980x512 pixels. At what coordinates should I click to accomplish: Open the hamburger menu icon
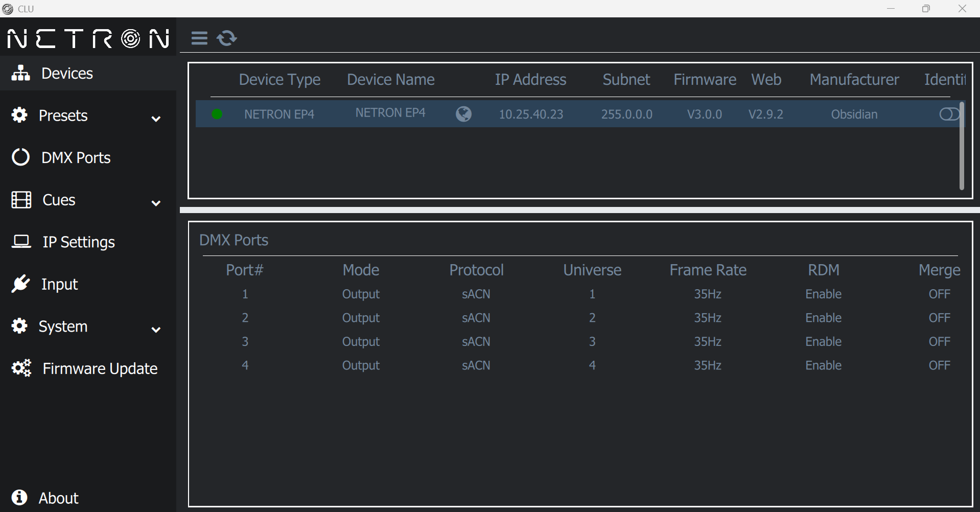199,38
